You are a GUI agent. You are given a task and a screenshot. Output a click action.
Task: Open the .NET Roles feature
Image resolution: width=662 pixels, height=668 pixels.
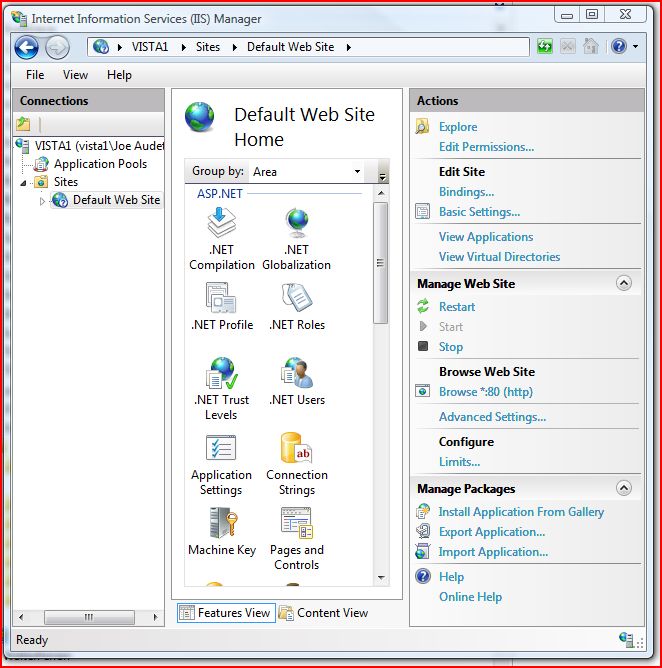click(x=297, y=306)
